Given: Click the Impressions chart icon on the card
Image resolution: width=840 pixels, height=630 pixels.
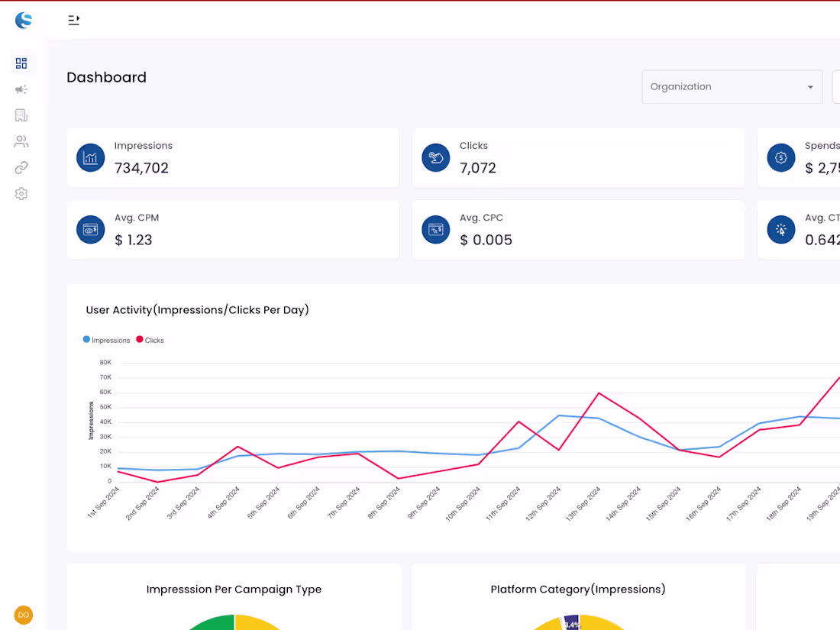Looking at the screenshot, I should click(x=90, y=157).
